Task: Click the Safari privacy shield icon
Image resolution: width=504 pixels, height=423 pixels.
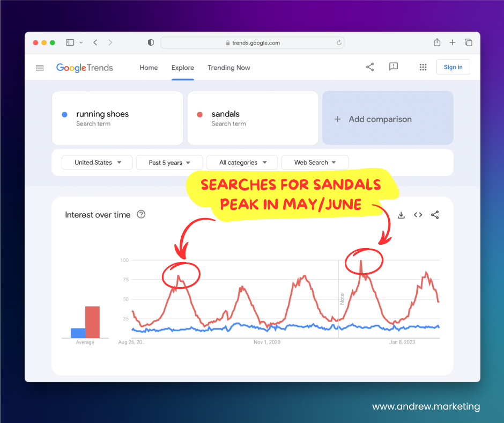Action: click(151, 42)
